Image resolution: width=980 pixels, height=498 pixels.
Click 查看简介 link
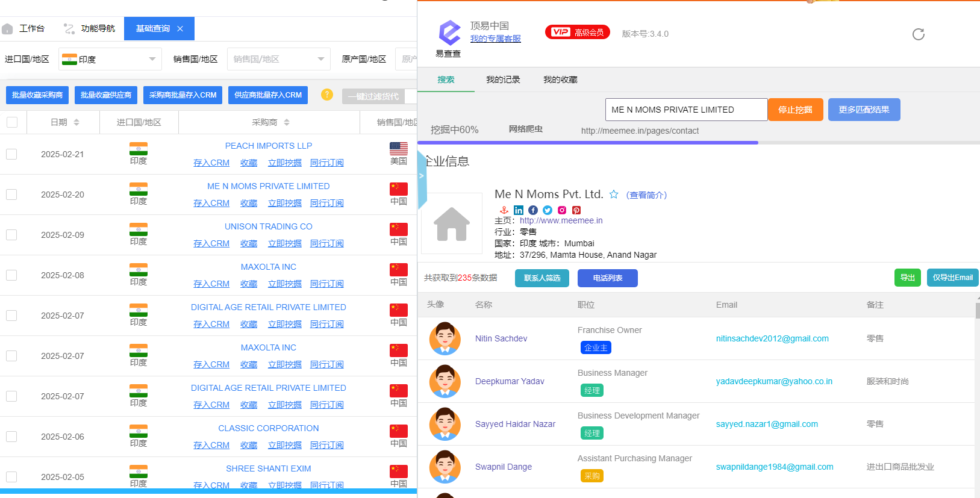point(646,195)
